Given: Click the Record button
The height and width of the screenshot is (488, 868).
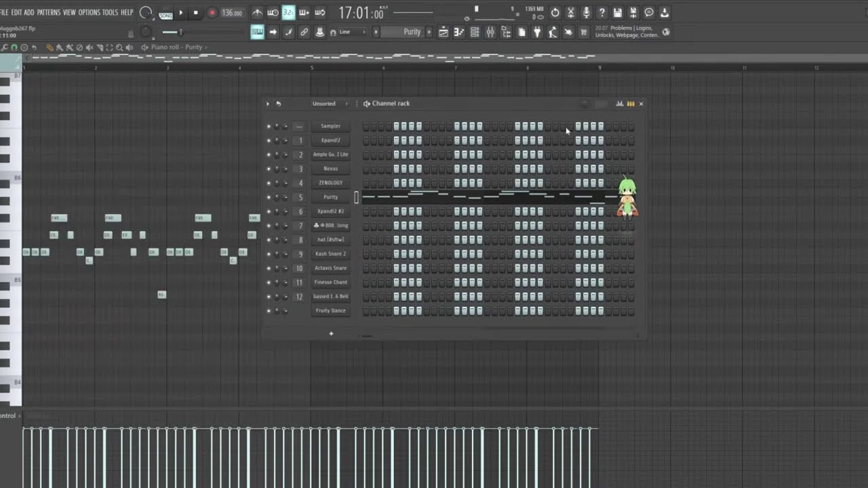Looking at the screenshot, I should coord(212,13).
